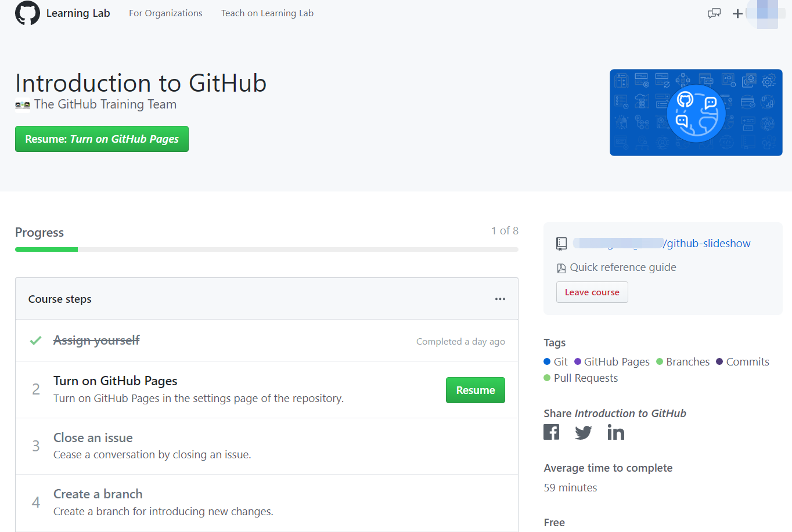This screenshot has height=532, width=792.
Task: Select the Git tag
Action: click(556, 362)
